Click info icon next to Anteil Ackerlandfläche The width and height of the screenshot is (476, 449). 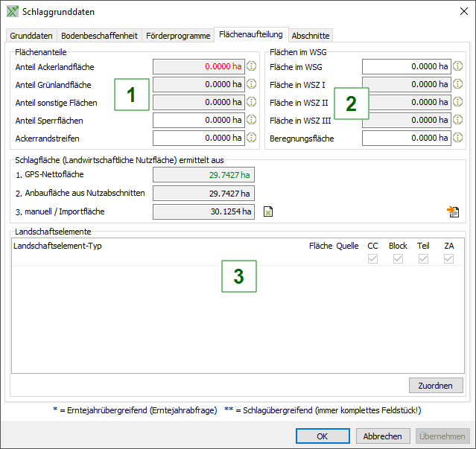pos(251,66)
